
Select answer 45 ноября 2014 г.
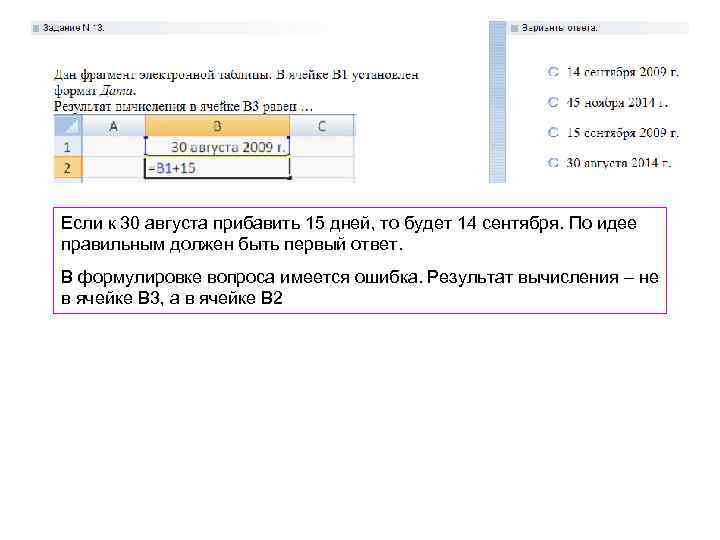click(x=553, y=102)
